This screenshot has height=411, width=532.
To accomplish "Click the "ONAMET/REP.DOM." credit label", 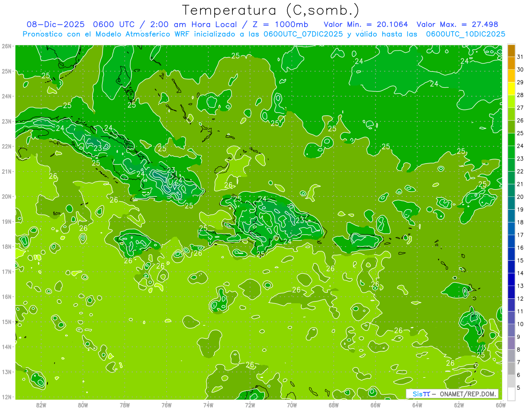I will point(467,394).
